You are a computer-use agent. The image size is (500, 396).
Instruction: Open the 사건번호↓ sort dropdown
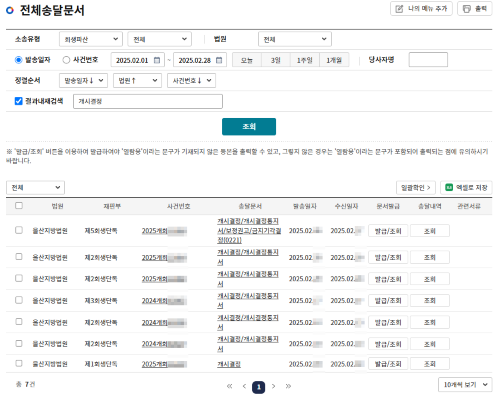191,81
